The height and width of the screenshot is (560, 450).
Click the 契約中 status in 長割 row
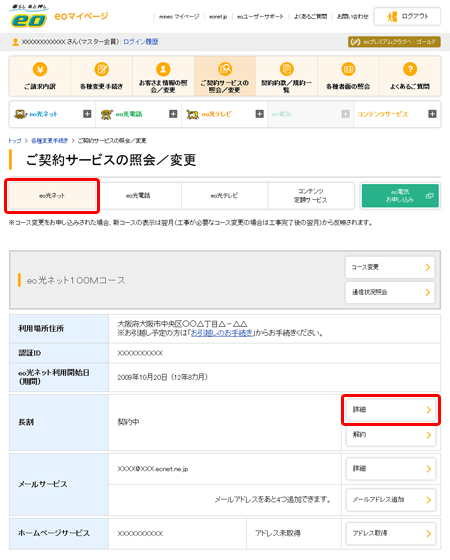pyautogui.click(x=129, y=422)
